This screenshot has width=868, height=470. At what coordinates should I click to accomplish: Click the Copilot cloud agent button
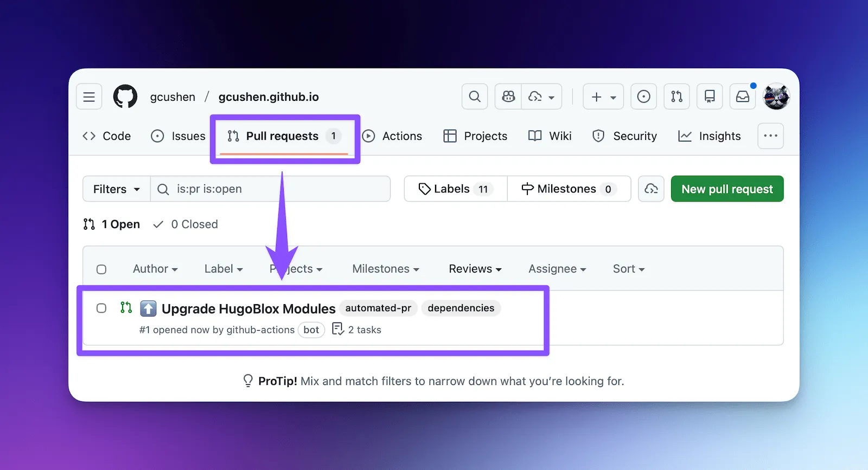651,189
